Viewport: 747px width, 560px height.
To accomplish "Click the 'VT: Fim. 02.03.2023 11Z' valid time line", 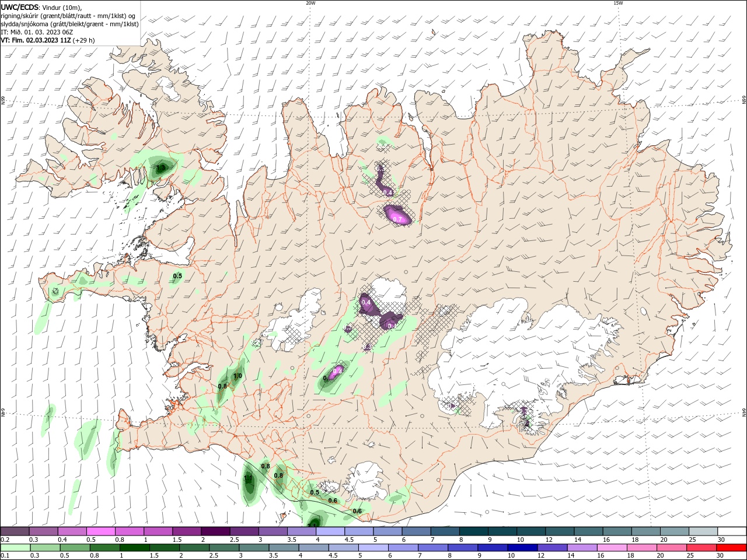I will coord(48,40).
